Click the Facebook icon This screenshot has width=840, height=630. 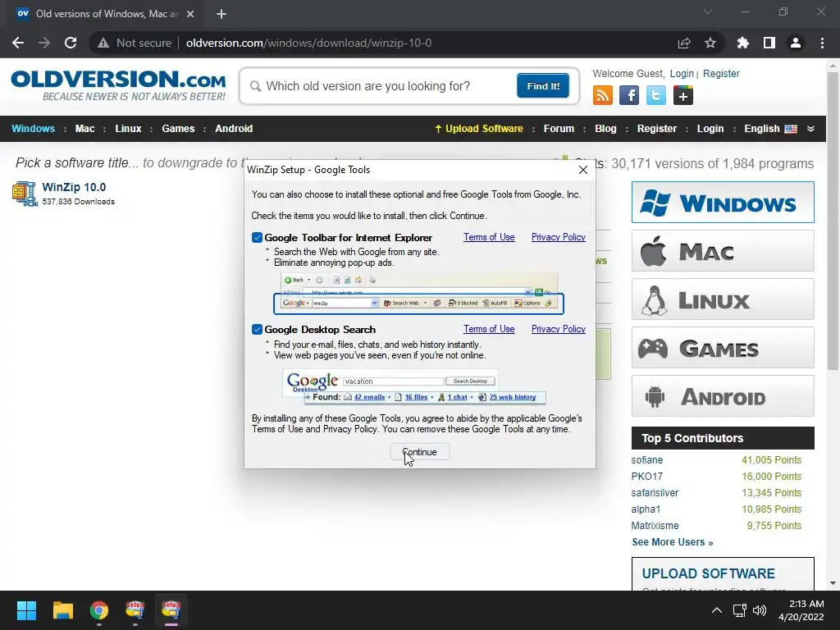629,95
